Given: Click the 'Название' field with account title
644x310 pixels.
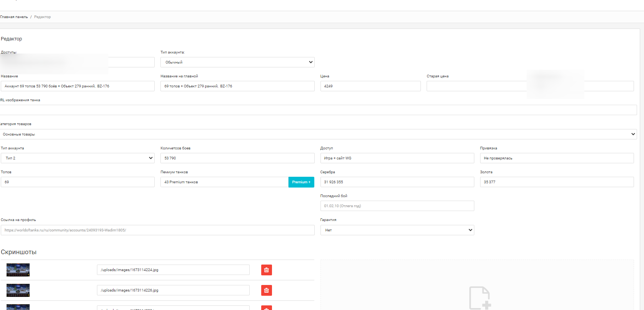Looking at the screenshot, I should point(77,86).
